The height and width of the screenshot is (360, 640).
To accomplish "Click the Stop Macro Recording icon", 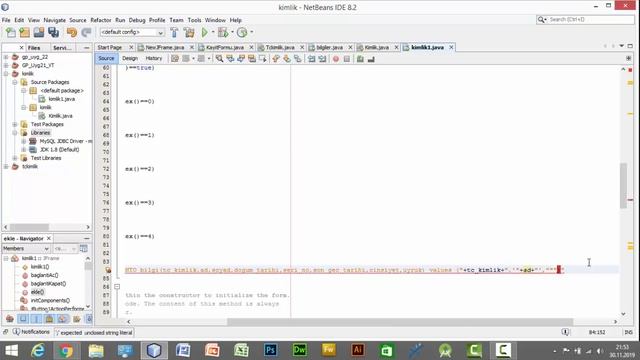I will point(347,59).
